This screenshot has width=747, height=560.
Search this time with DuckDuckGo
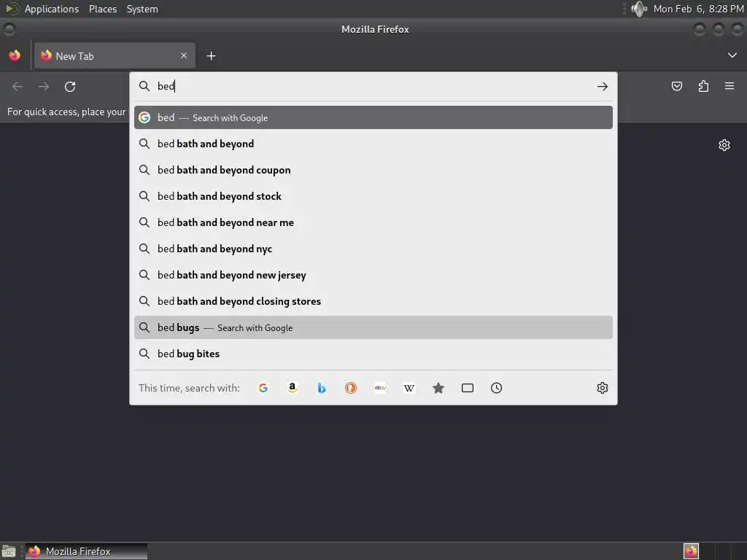tap(351, 388)
